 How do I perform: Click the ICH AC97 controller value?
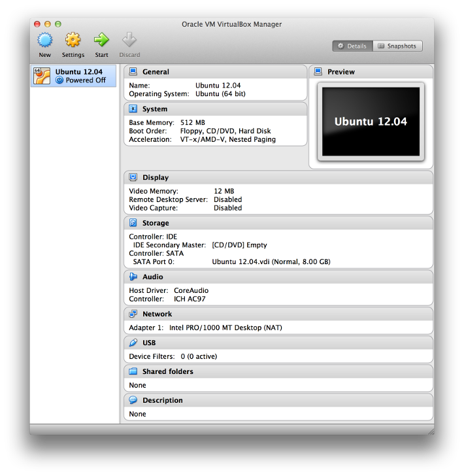(190, 299)
